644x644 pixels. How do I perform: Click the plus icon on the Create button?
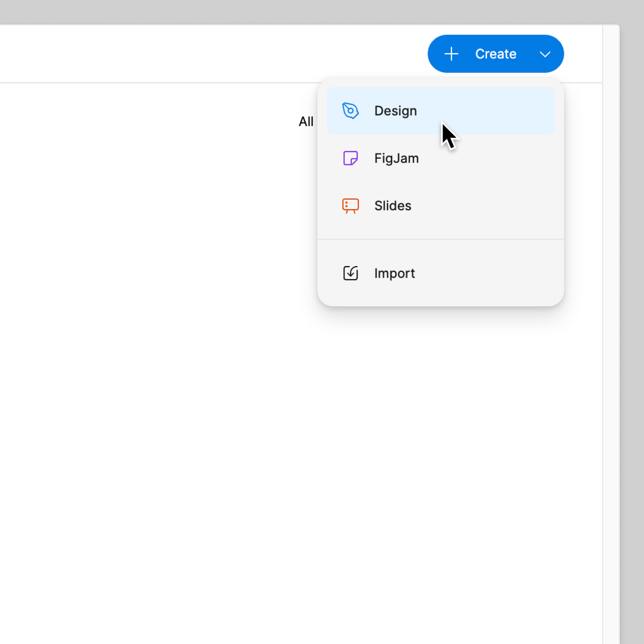[x=451, y=54]
